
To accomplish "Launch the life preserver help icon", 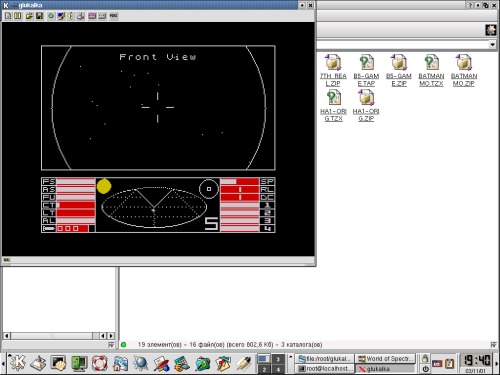I will [99, 363].
